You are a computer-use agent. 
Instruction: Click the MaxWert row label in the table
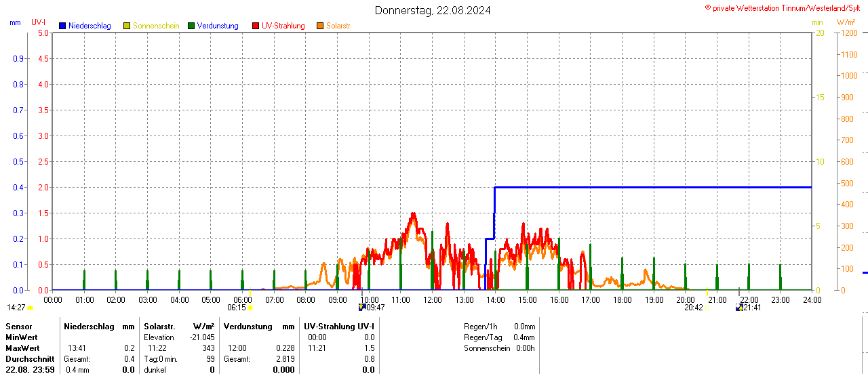click(22, 348)
